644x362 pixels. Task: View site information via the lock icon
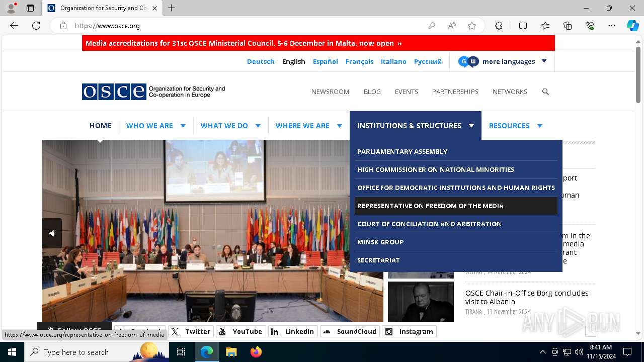(x=63, y=26)
